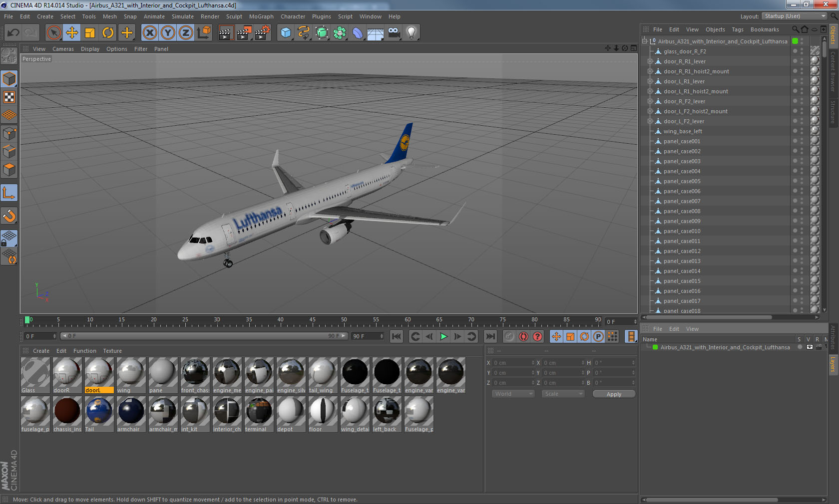839x504 pixels.
Task: Expand door_L_F2_hoist2_mount tree node
Action: click(x=650, y=111)
